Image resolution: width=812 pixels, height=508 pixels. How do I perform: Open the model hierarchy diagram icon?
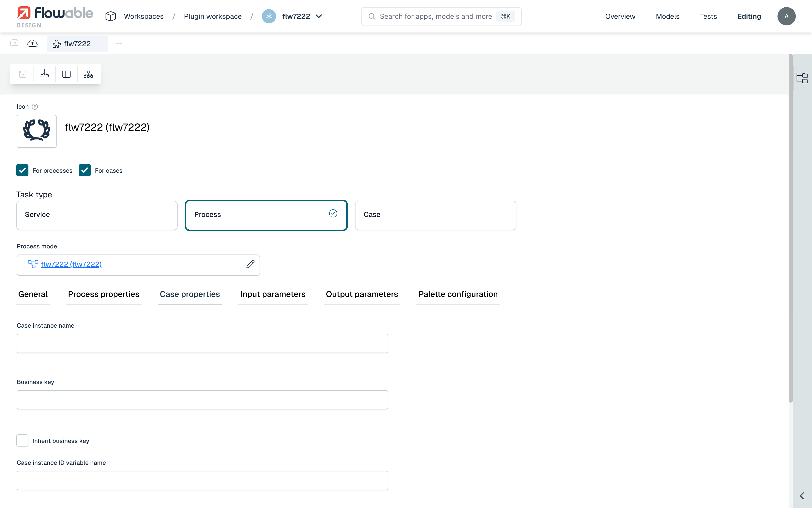pos(88,74)
